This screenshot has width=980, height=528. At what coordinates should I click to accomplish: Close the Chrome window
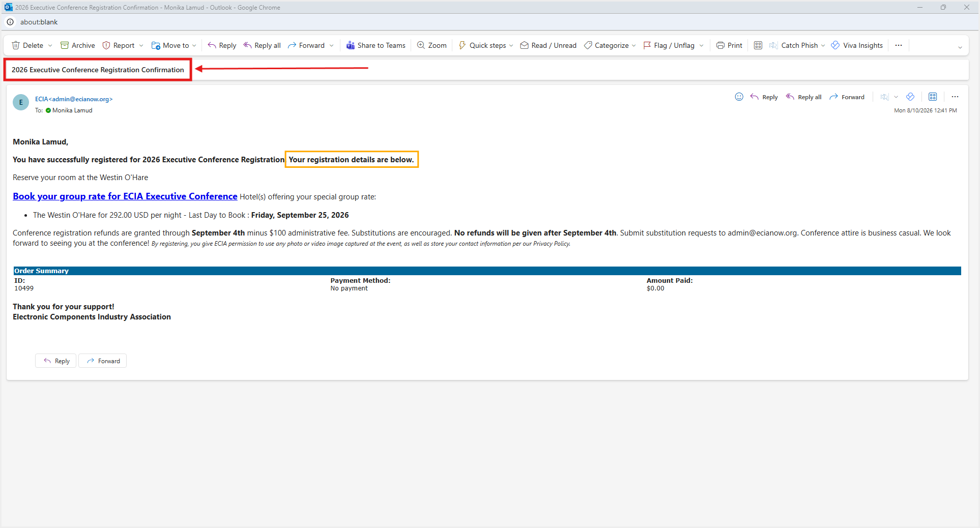tap(966, 7)
